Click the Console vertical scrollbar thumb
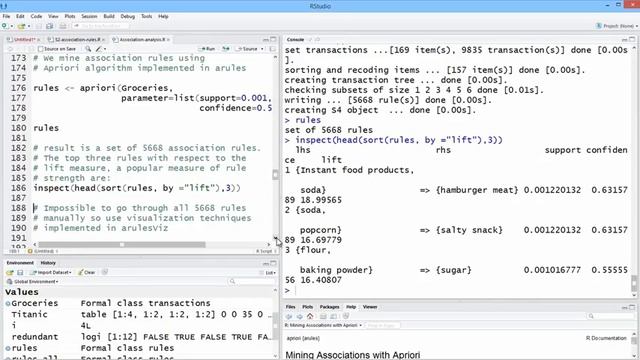This screenshot has height=360, width=640. (634, 282)
